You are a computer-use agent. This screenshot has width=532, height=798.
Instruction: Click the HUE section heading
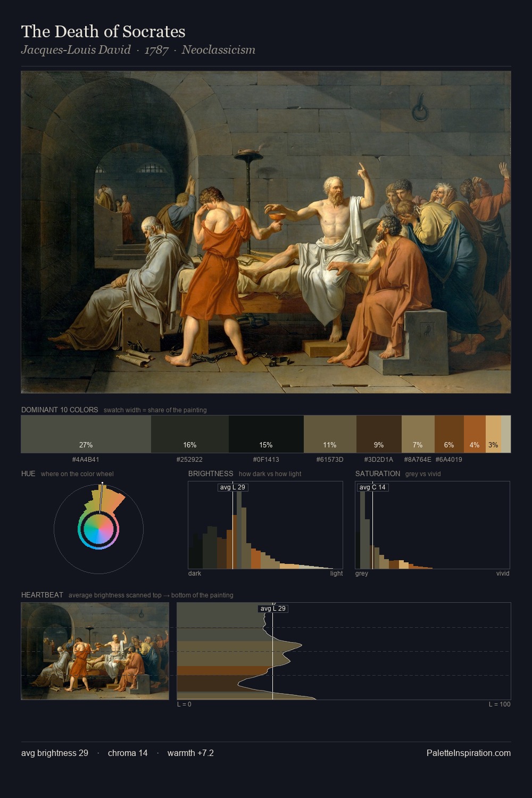(28, 473)
